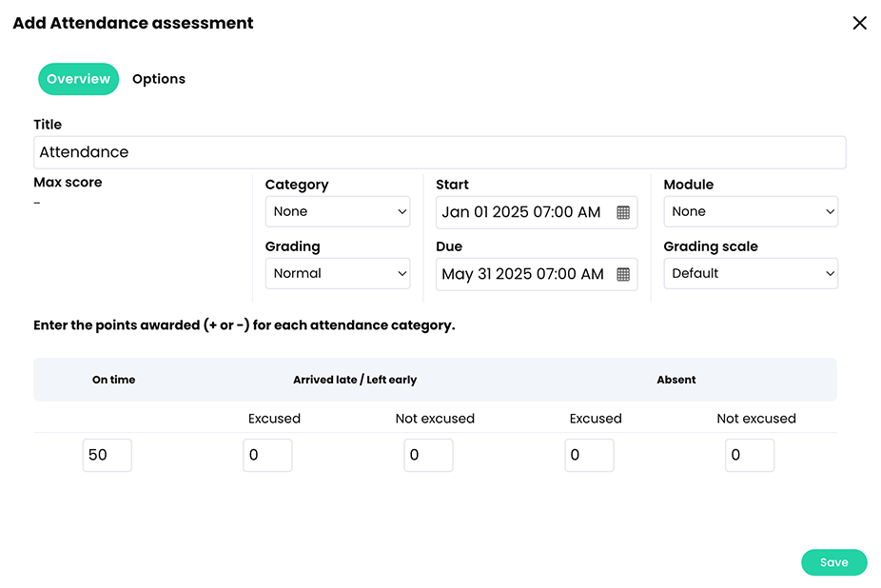The height and width of the screenshot is (588, 881).
Task: Click the Title field containing Attendance
Action: pos(439,152)
